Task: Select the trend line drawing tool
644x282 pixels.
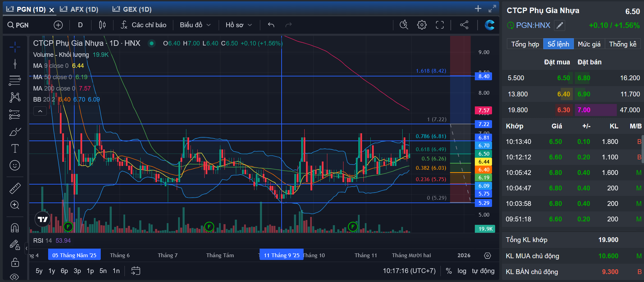Action: point(15,64)
